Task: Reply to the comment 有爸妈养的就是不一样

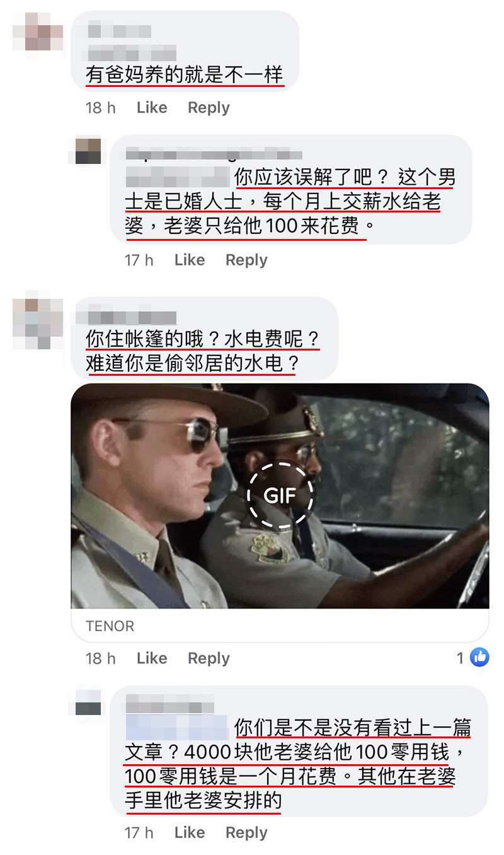Action: 209,108
